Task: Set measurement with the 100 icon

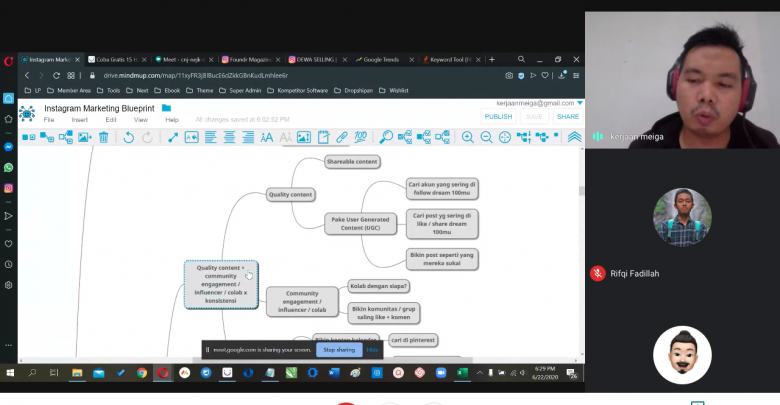Action: pyautogui.click(x=361, y=137)
